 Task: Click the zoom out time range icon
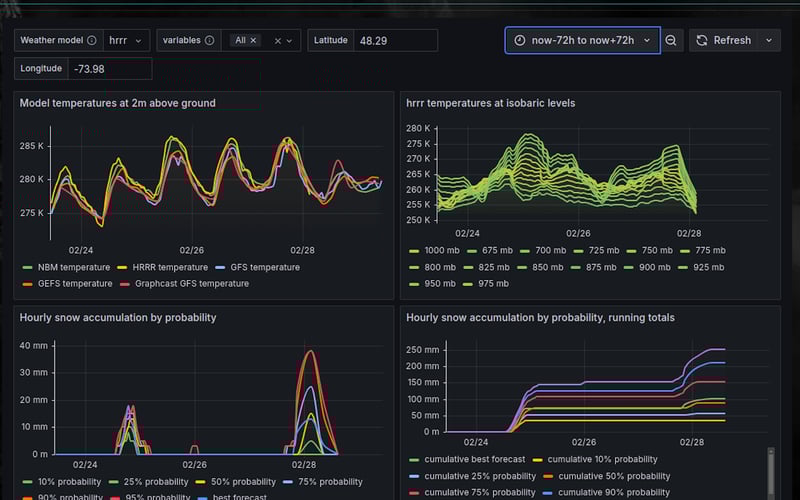(x=671, y=40)
